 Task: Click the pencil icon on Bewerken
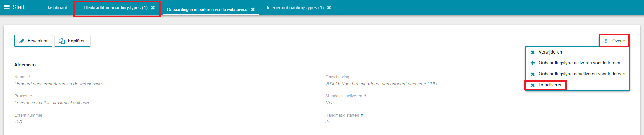(x=22, y=41)
